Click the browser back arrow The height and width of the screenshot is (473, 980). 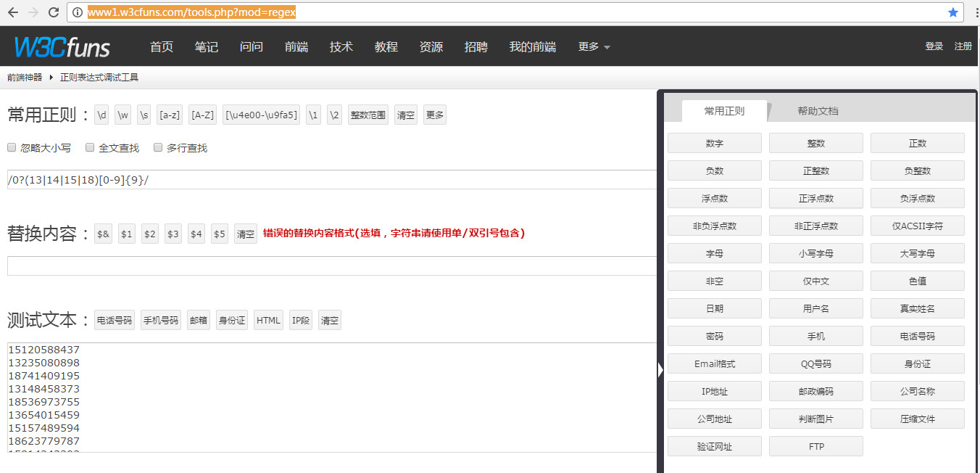(13, 12)
